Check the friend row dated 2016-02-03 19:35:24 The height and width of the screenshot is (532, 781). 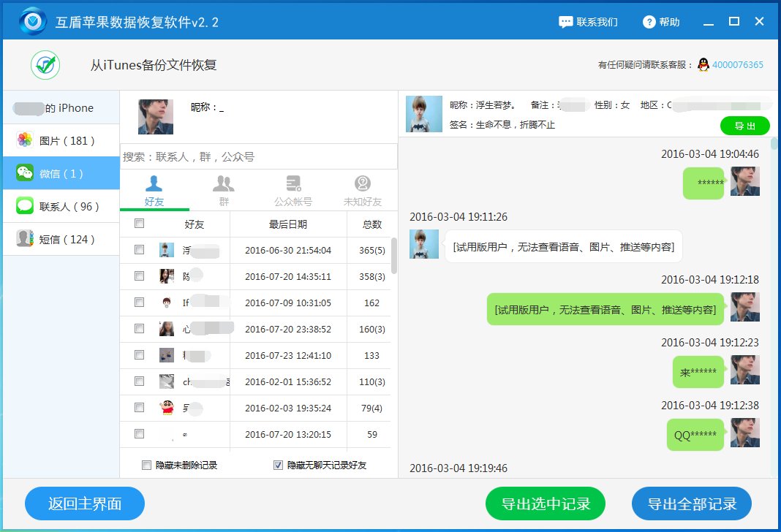tap(140, 408)
